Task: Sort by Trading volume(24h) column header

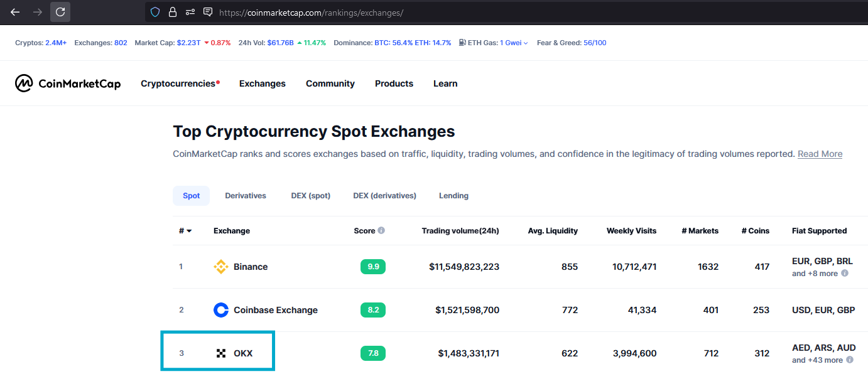Action: [460, 231]
